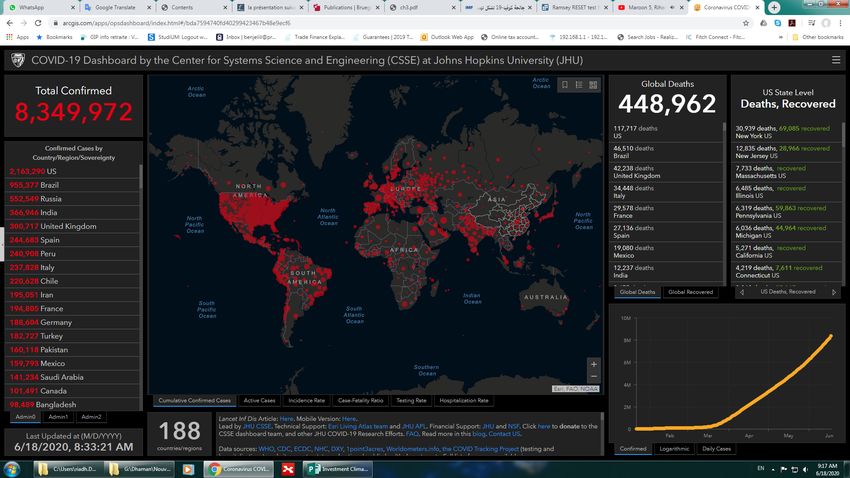Click the Adobe PDF extension icon
This screenshot has width=850, height=478.
click(792, 23)
